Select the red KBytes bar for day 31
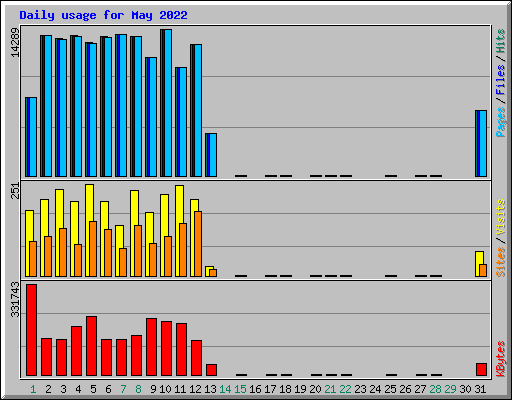Viewport: 512px width, 400px height. point(481,369)
